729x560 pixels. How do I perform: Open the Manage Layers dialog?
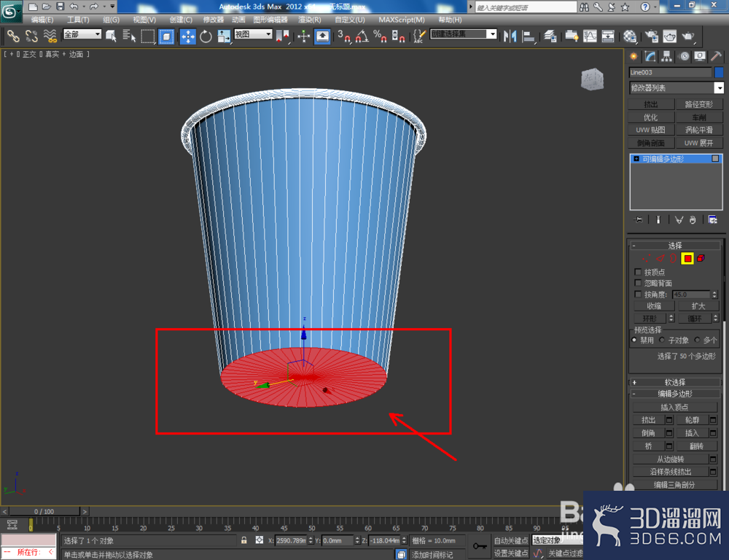[550, 36]
